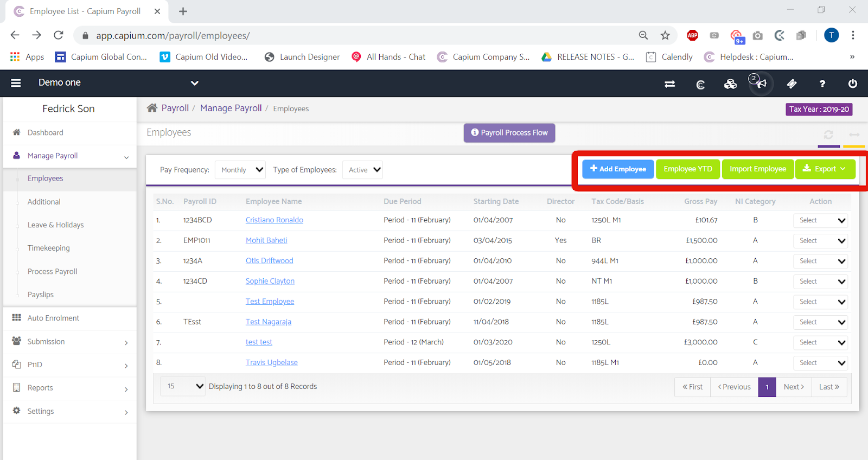Click the Import Employee button
This screenshot has width=868, height=460.
[758, 169]
